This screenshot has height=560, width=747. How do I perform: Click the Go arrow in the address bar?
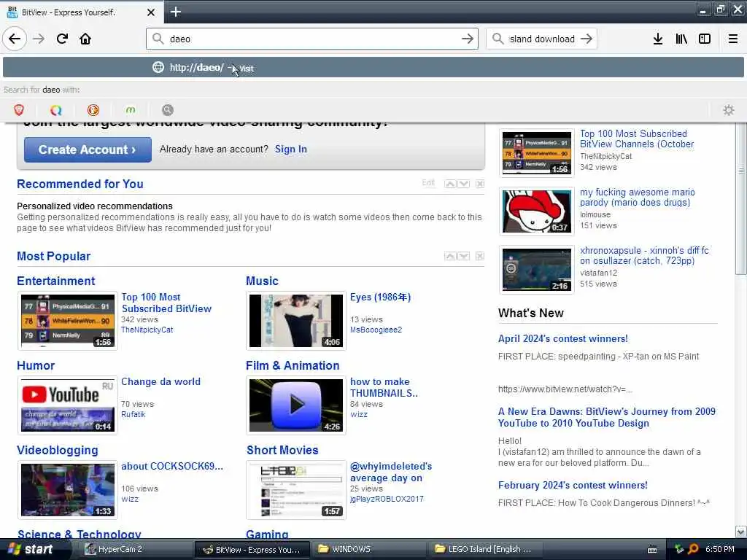pos(468,39)
